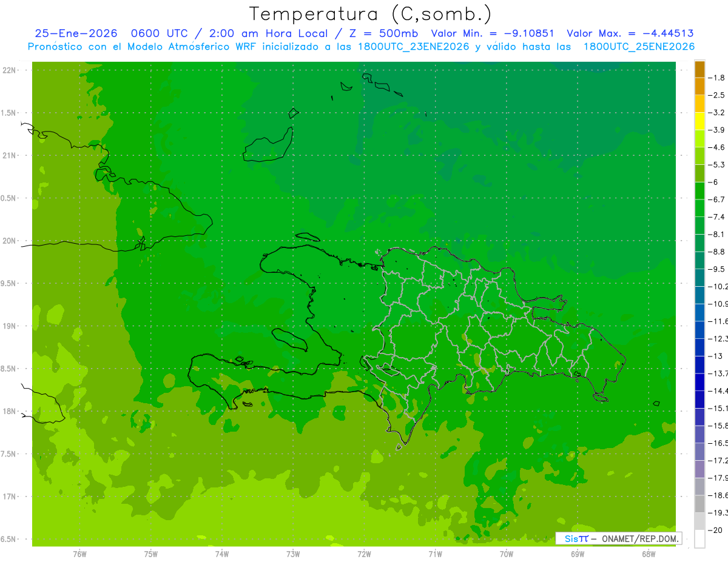Click the "Valor Max. = -4.44513" value
Viewport: 728px width, 562px height.
(x=630, y=33)
